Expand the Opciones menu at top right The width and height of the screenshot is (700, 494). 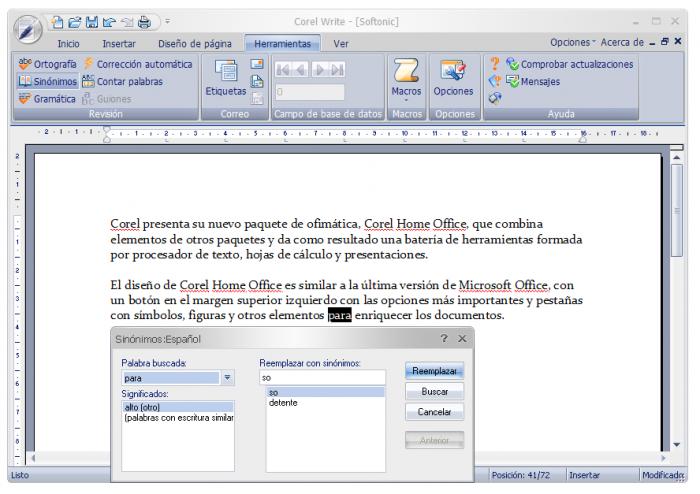[573, 42]
